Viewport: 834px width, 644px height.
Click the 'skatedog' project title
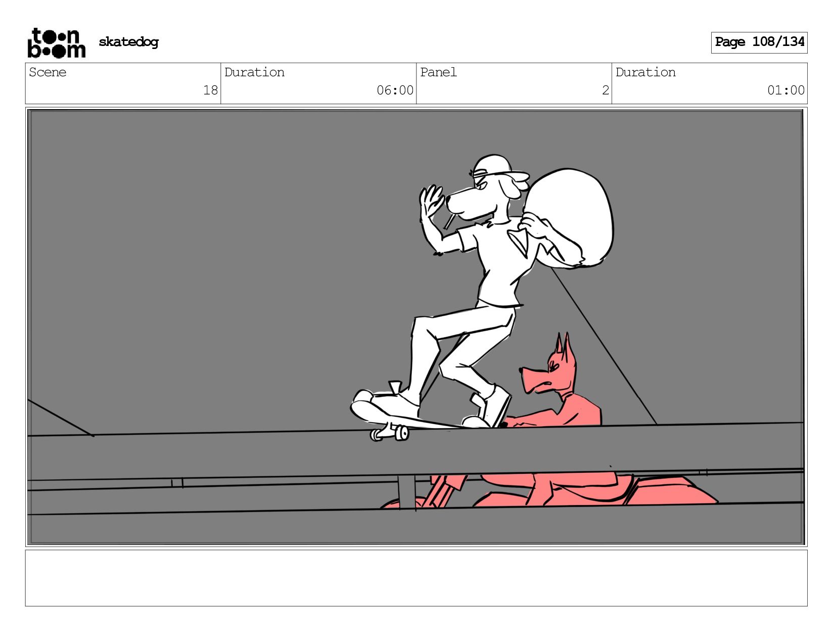pyautogui.click(x=128, y=42)
